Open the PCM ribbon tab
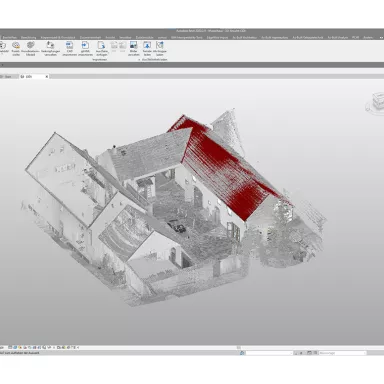 [355, 37]
